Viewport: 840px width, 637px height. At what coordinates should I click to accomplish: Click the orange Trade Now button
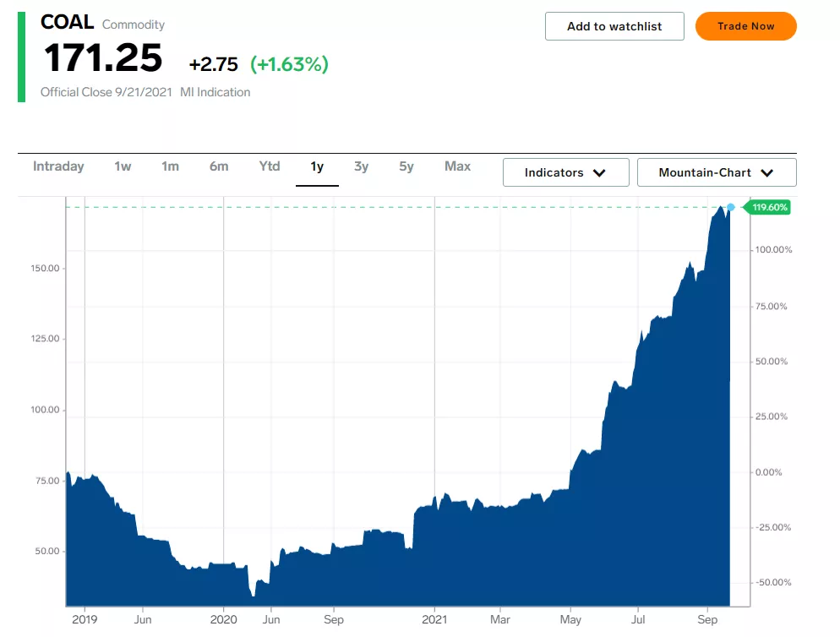(x=745, y=26)
